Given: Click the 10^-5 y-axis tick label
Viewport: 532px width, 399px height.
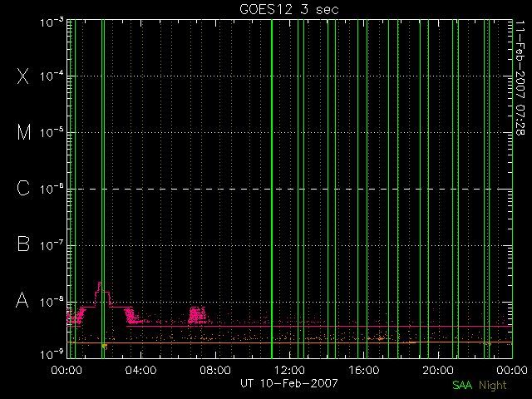Looking at the screenshot, I should point(52,132).
